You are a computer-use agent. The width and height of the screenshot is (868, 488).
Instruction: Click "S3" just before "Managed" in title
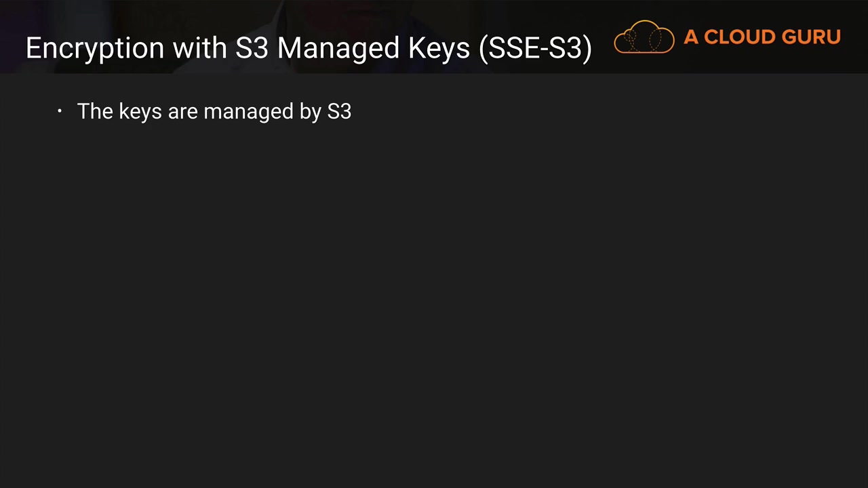tap(252, 48)
